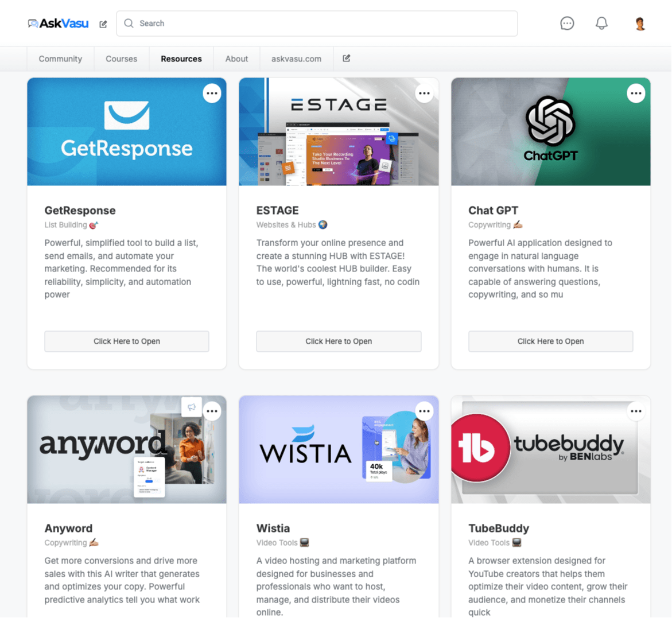Click the GetResponse description text

pos(121,269)
